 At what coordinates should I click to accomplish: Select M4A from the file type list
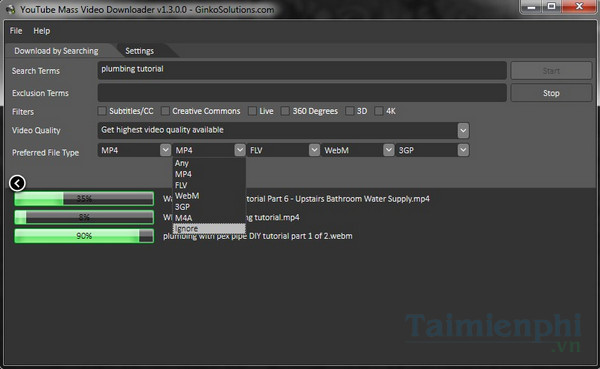pos(209,218)
